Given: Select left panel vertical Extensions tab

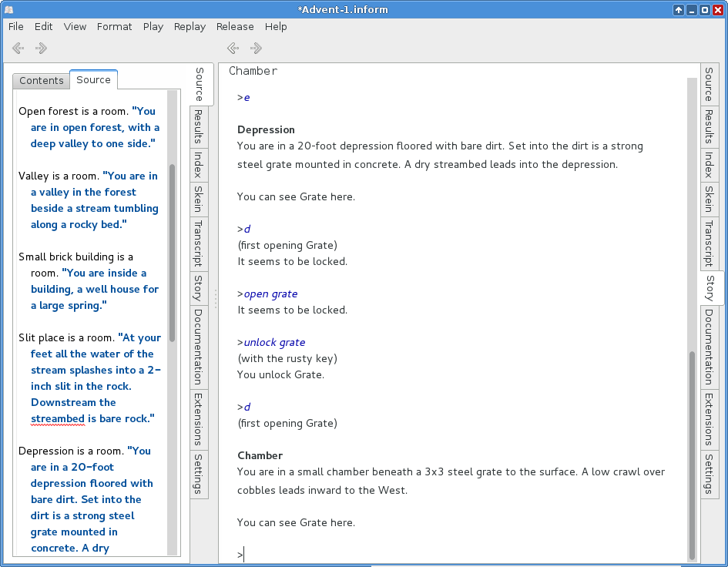Looking at the screenshot, I should [198, 419].
